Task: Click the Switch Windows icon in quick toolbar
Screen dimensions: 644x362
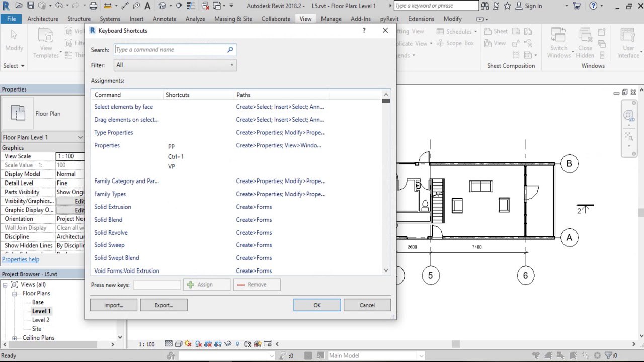Action: click(x=217, y=6)
